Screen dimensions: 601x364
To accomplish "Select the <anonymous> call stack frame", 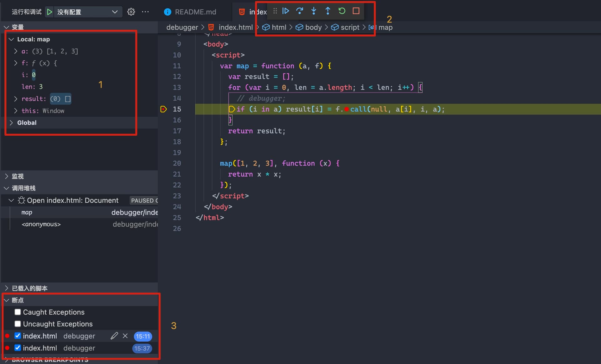I will [x=41, y=224].
